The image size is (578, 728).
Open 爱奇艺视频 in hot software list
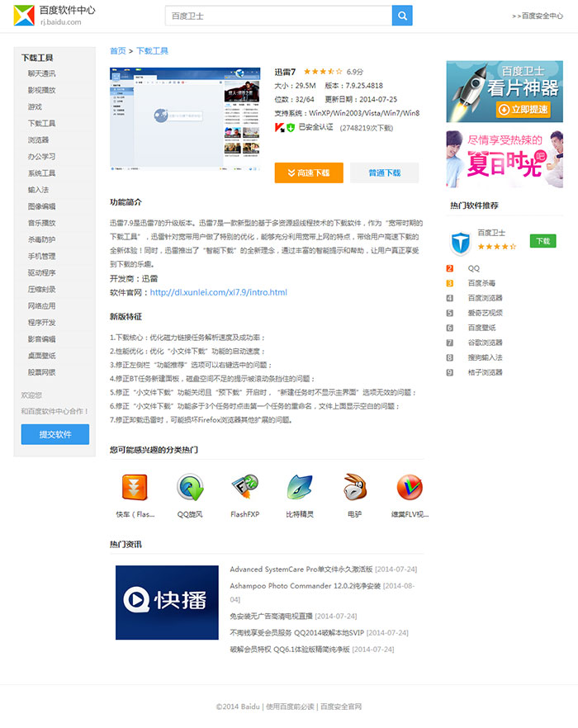click(x=485, y=313)
